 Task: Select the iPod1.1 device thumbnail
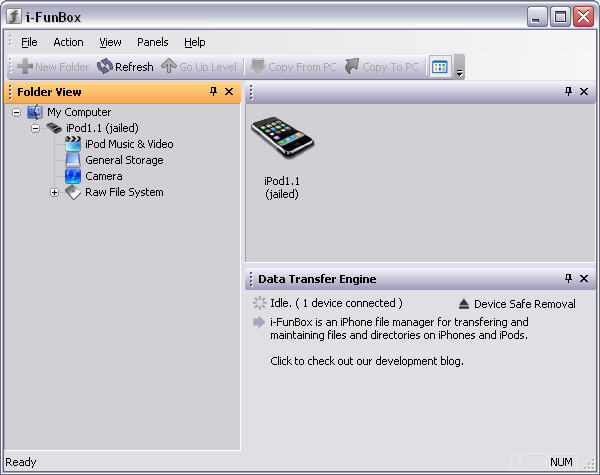point(281,140)
